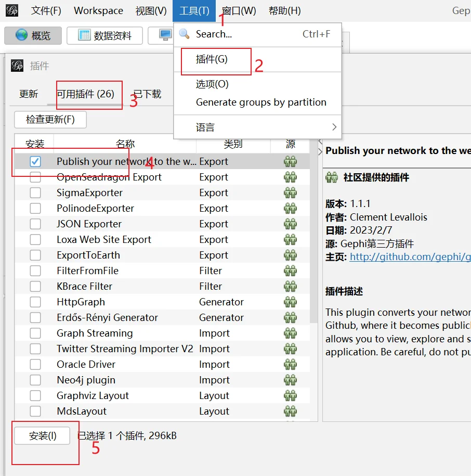The width and height of the screenshot is (471, 476).
Task: Check the Twitter Streaming Importer V2 plugin
Action: tap(35, 349)
